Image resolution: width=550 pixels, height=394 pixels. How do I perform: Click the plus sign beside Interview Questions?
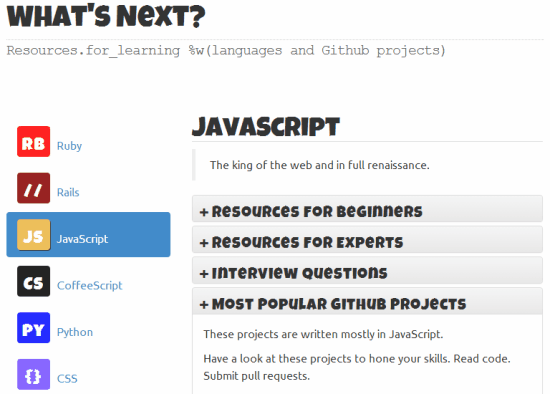(204, 274)
